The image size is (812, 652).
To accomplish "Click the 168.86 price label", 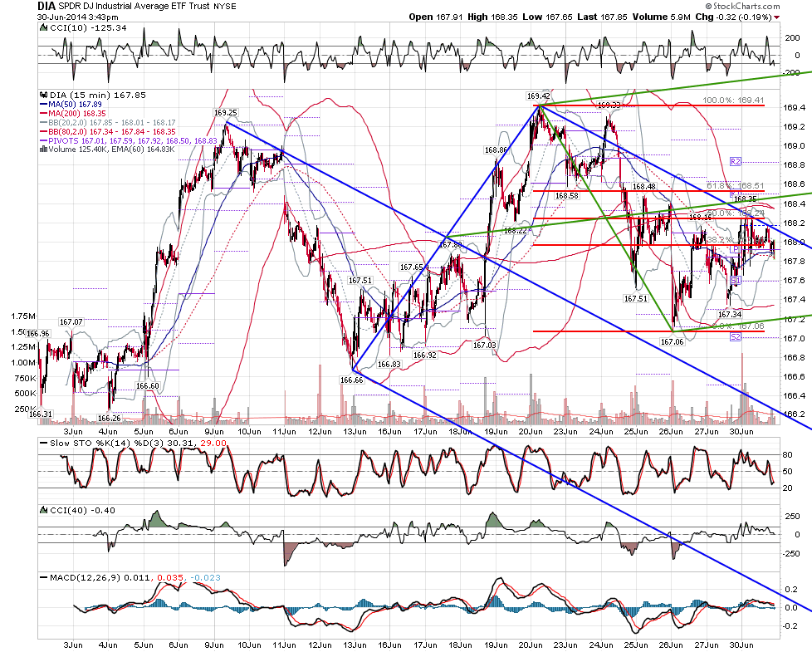I will 496,150.
